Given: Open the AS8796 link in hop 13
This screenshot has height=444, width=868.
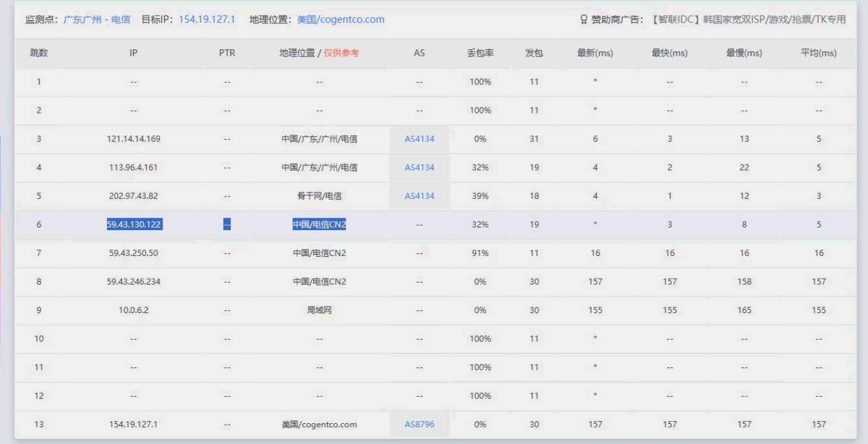Looking at the screenshot, I should pos(419,424).
